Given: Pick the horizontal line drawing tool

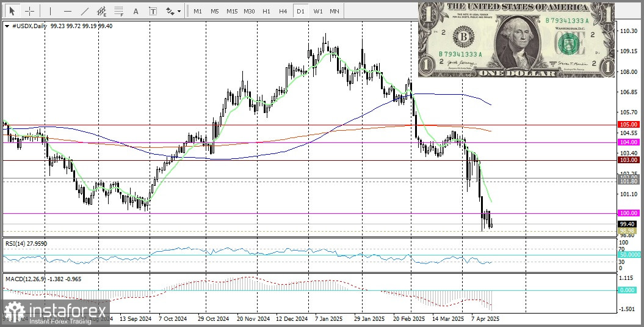Looking at the screenshot, I should click(x=67, y=11).
